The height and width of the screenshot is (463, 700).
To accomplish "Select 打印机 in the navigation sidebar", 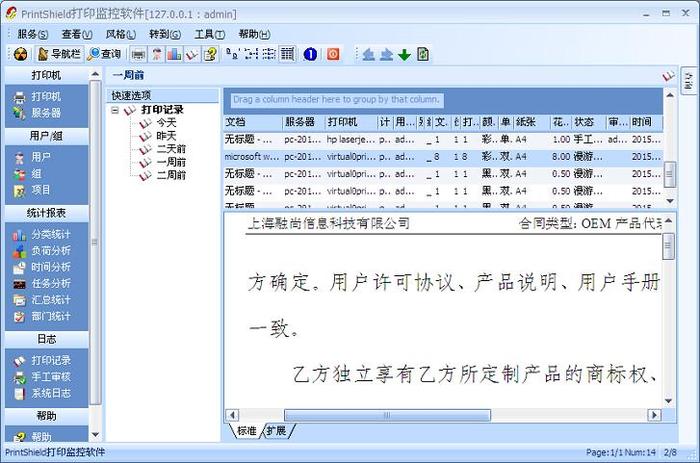I will click(x=38, y=96).
